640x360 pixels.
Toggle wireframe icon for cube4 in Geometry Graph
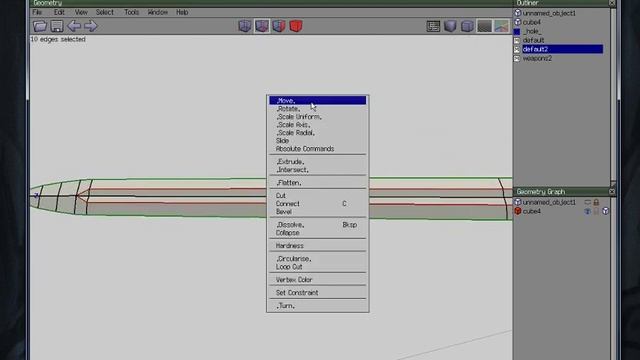605,211
